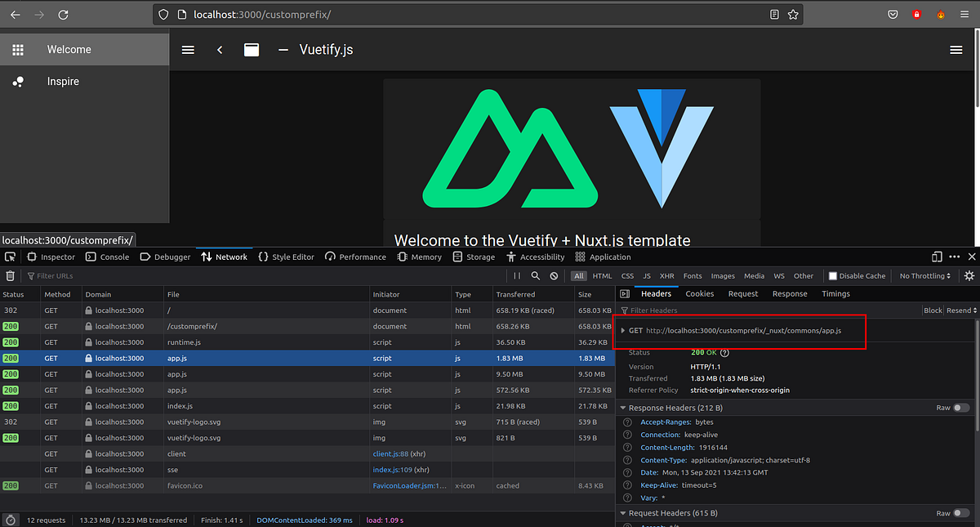Image resolution: width=980 pixels, height=527 pixels.
Task: Switch to Cookies tab in request details
Action: [700, 294]
